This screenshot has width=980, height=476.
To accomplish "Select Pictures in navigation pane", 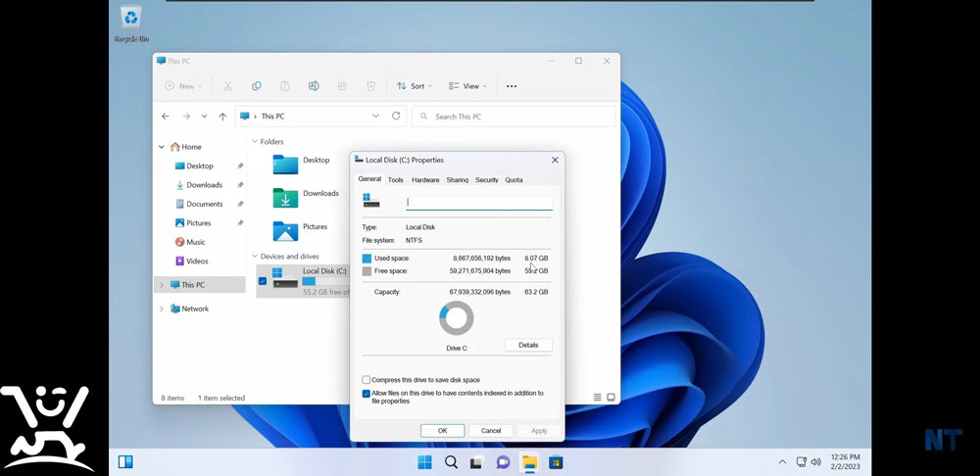I will click(193, 223).
